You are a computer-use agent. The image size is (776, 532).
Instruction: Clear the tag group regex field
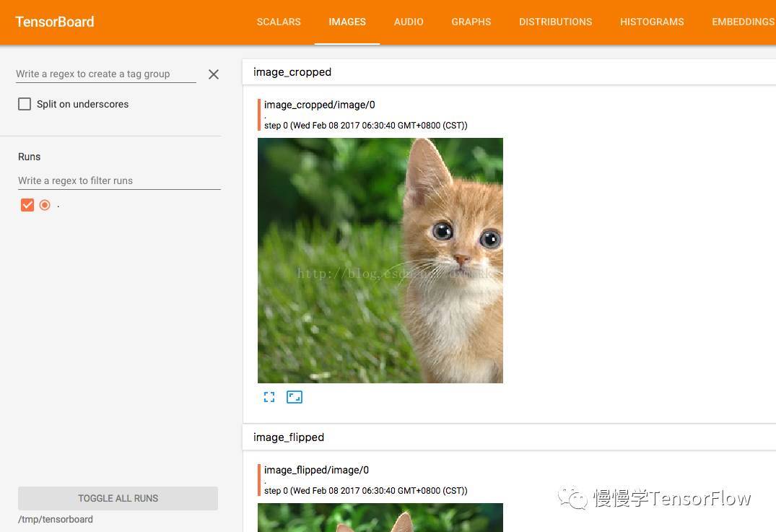(213, 74)
